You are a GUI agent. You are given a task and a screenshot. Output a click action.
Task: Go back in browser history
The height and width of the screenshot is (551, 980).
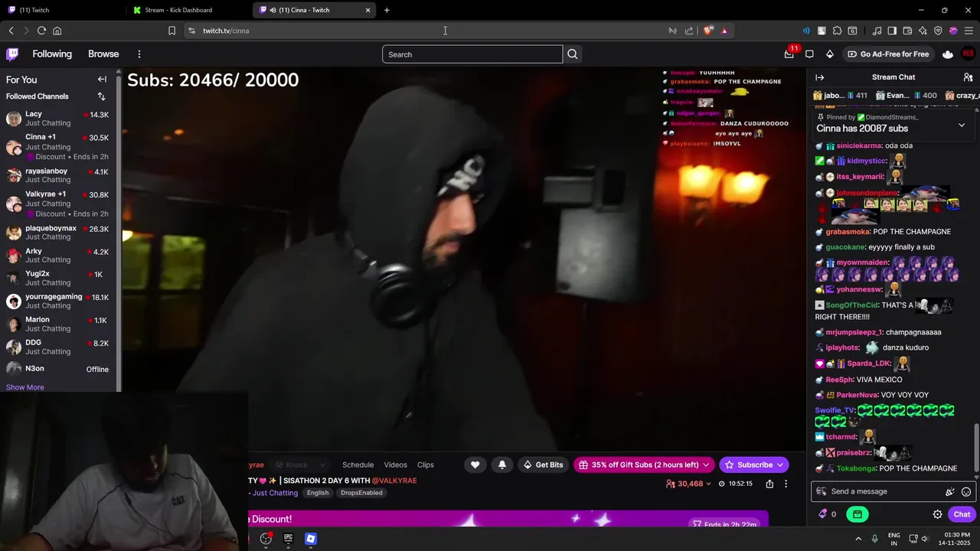pyautogui.click(x=11, y=31)
